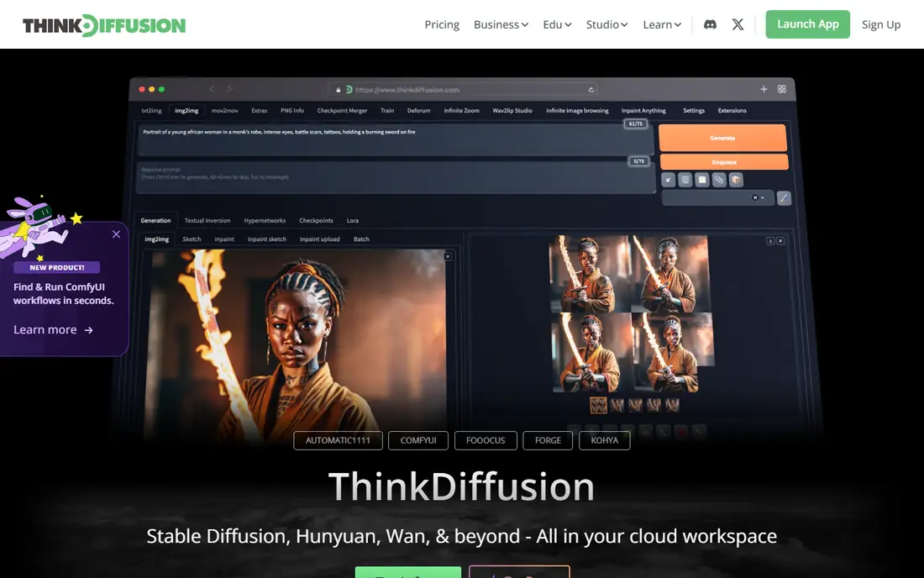
Task: Remove the source image with its x
Action: tap(448, 256)
